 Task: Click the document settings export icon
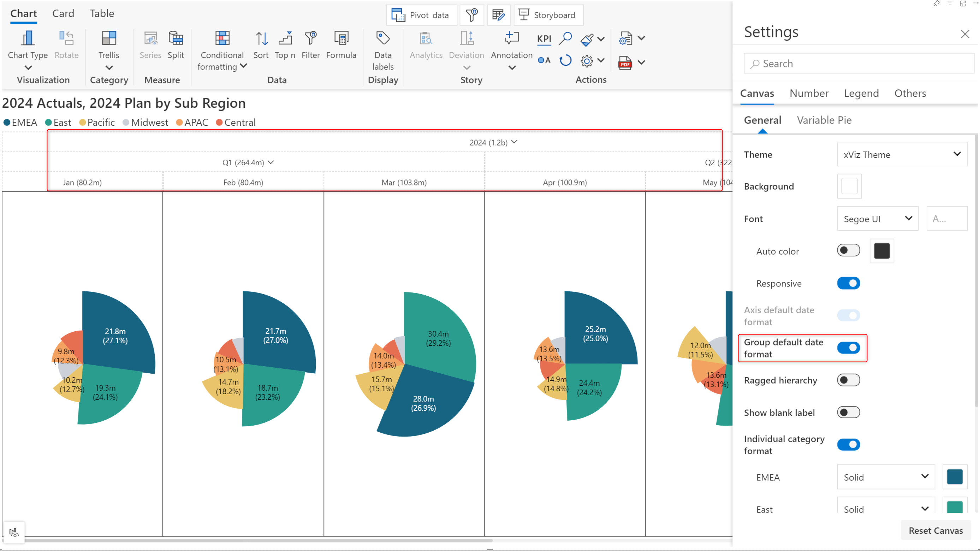625,38
